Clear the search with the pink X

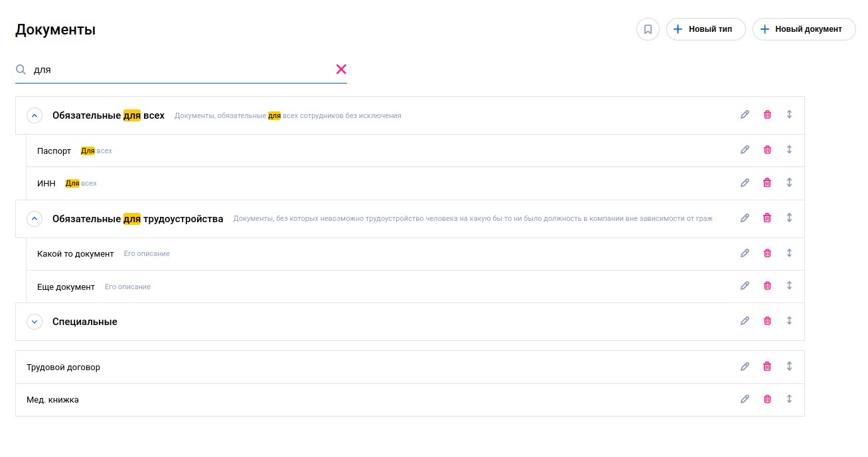341,68
